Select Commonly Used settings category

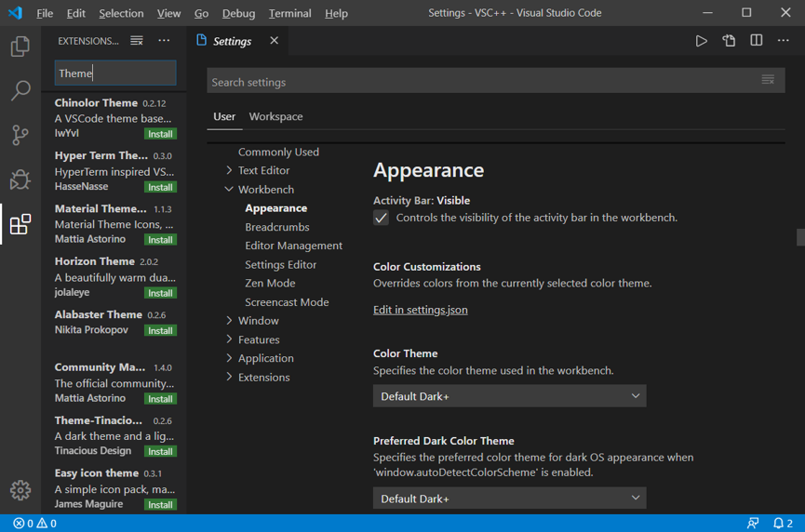point(278,152)
